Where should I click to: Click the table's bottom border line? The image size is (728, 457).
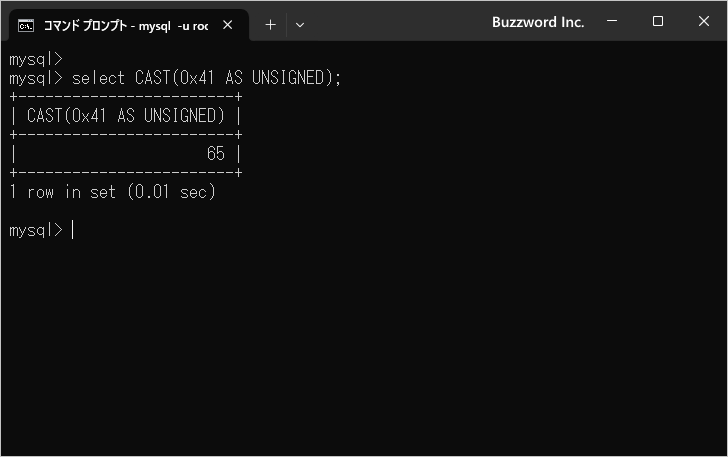click(126, 173)
